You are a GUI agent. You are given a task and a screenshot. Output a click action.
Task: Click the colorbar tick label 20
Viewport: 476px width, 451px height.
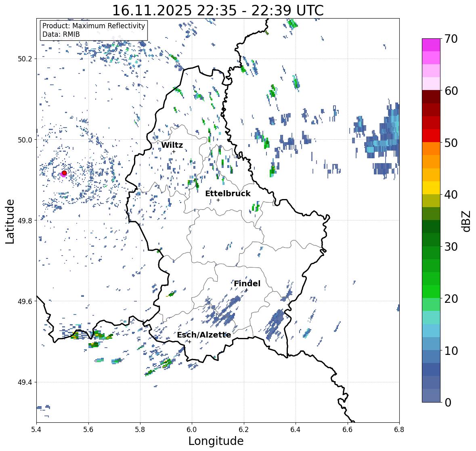451,299
